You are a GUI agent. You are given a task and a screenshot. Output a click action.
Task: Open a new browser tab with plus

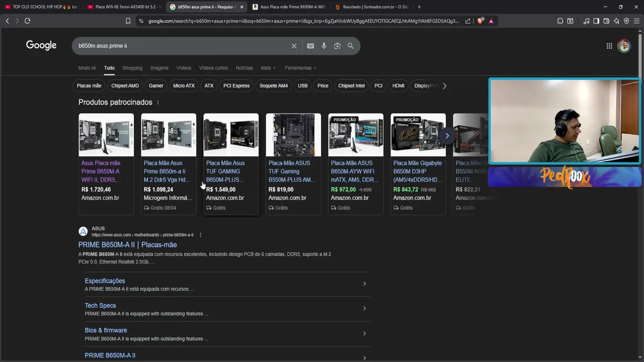coord(419,7)
